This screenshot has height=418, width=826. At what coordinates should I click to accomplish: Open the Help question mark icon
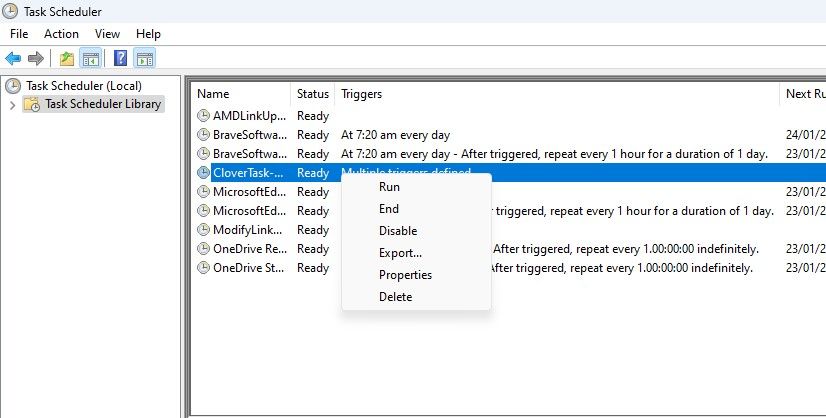(x=121, y=58)
